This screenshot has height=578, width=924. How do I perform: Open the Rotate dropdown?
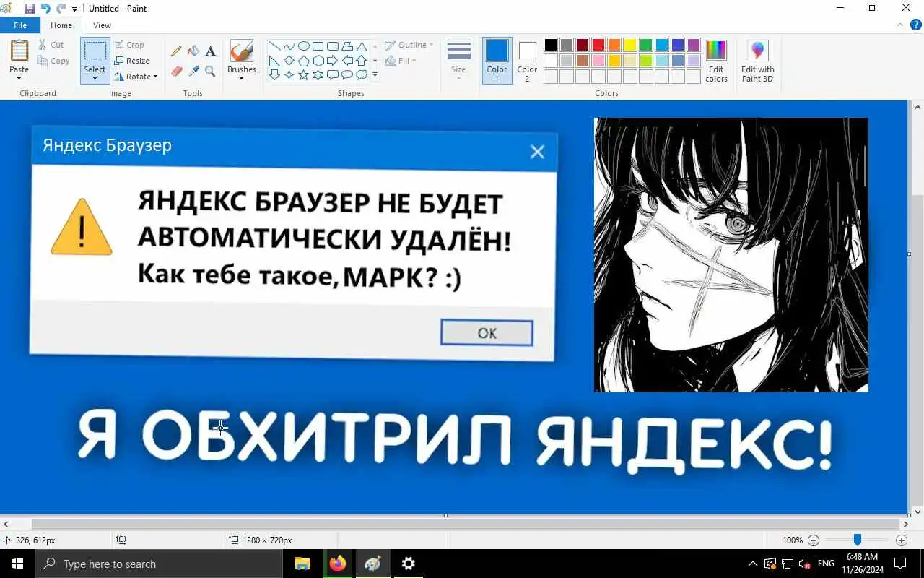tap(136, 77)
